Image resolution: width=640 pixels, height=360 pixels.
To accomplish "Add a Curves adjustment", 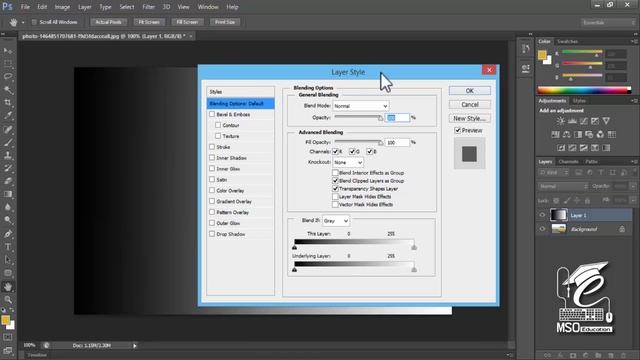I will [x=584, y=121].
